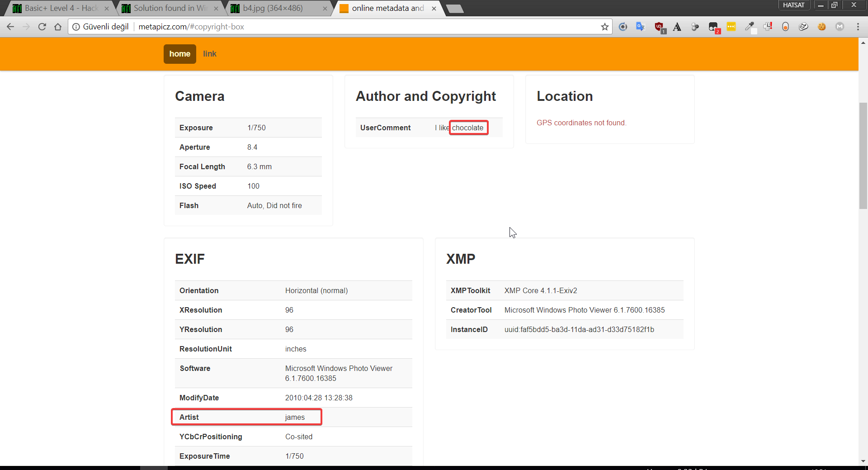Click the ISO Speed value '100'
This screenshot has height=470, width=868.
(253, 186)
